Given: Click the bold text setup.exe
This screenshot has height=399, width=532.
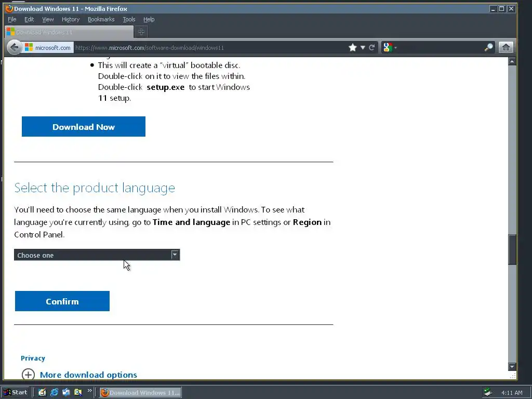Looking at the screenshot, I should tap(166, 87).
